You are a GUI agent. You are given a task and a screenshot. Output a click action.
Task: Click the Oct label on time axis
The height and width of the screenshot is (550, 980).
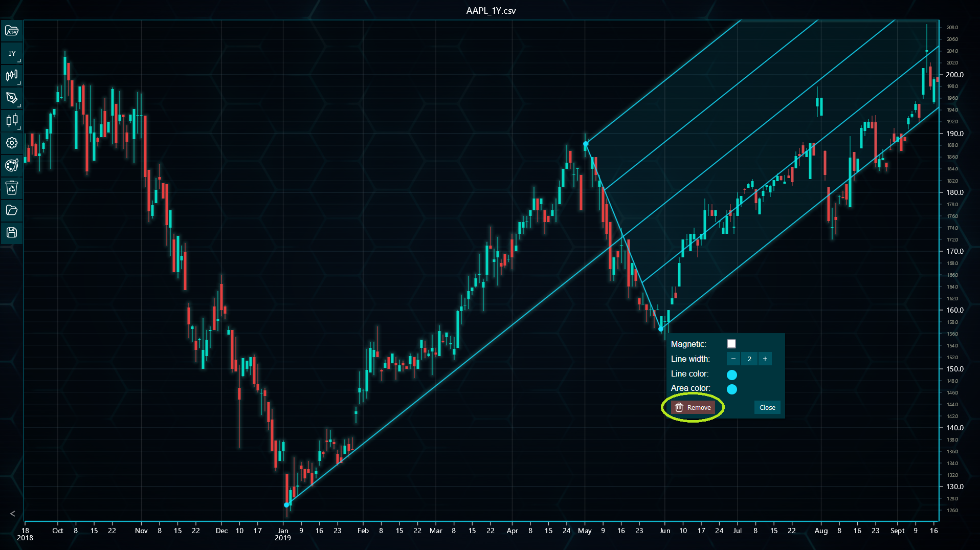point(58,531)
